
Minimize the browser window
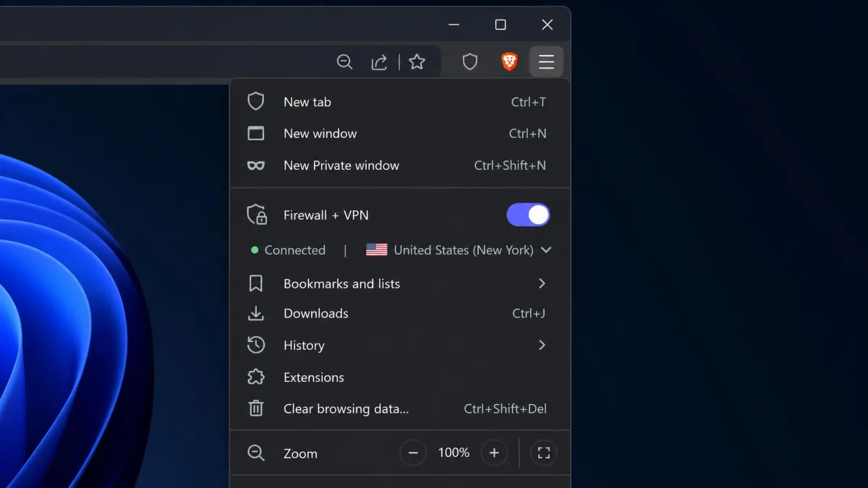[x=454, y=25]
